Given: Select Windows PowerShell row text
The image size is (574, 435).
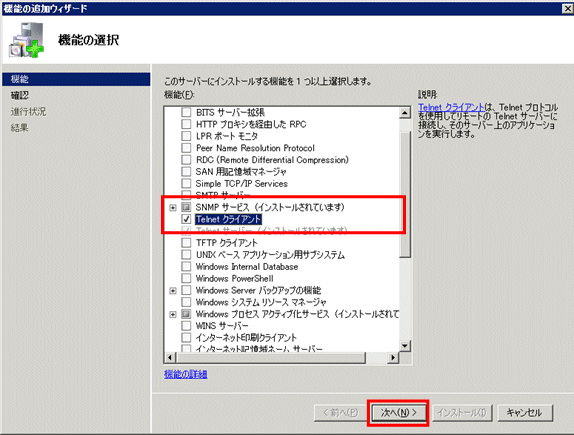Looking at the screenshot, I should pyautogui.click(x=235, y=278).
